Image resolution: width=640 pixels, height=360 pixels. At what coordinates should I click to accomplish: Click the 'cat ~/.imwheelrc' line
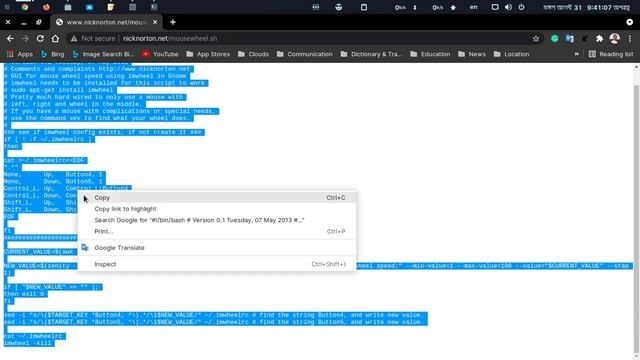[34, 336]
